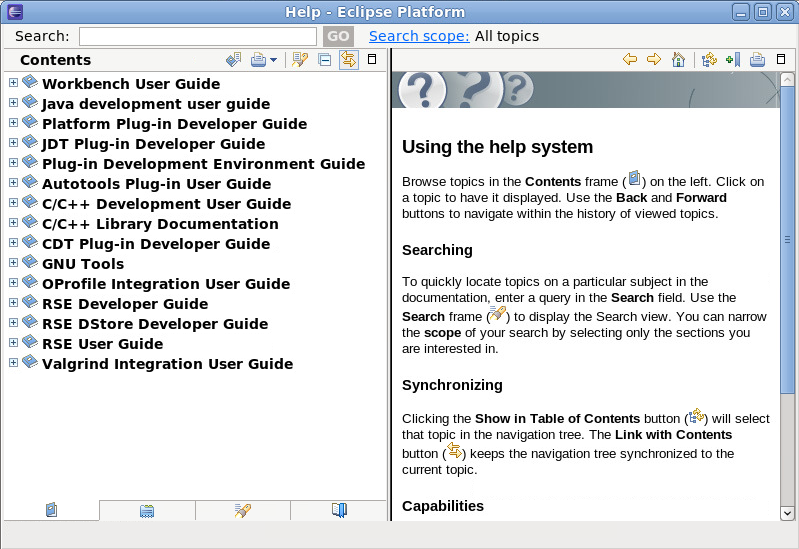Bookmark the current document
Image resolution: width=799 pixels, height=549 pixels.
click(x=733, y=60)
